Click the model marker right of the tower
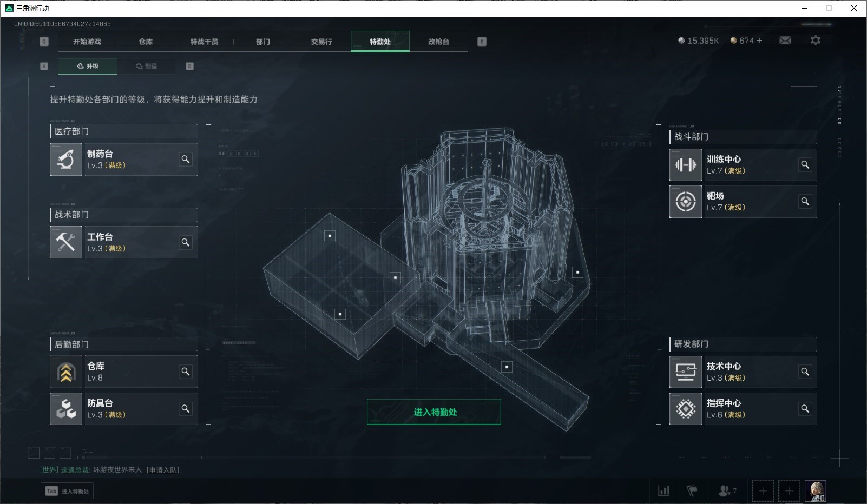The image size is (867, 504). [577, 272]
